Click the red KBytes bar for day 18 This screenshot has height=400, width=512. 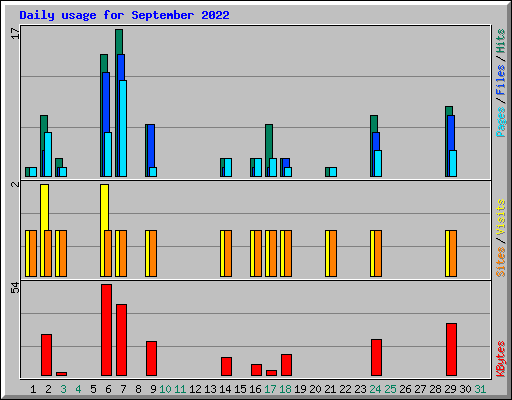coord(286,365)
